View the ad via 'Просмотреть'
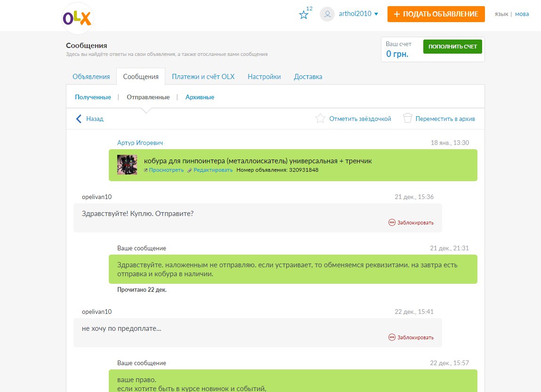541x392 pixels. [x=166, y=170]
